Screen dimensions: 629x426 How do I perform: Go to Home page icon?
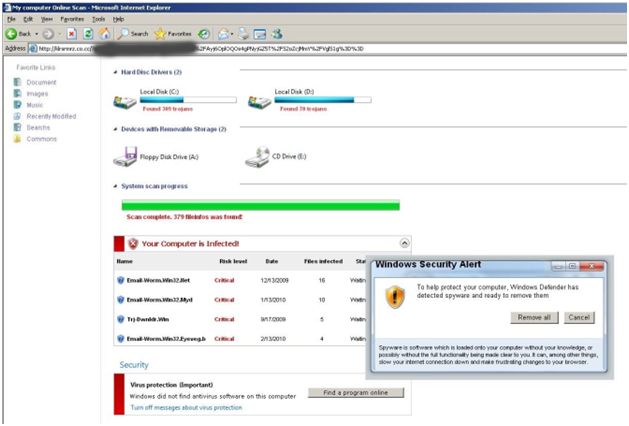tap(105, 34)
